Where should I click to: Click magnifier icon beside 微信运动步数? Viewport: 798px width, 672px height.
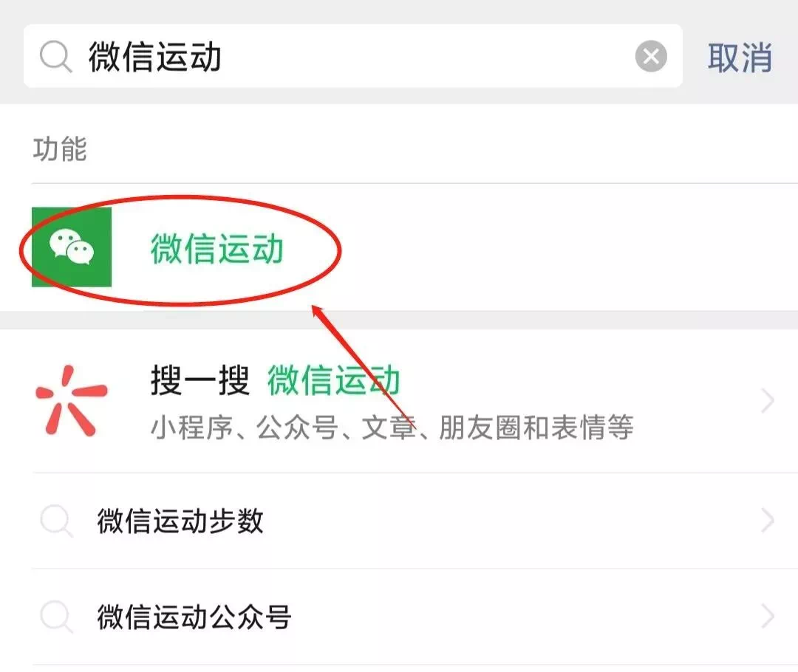[56, 521]
